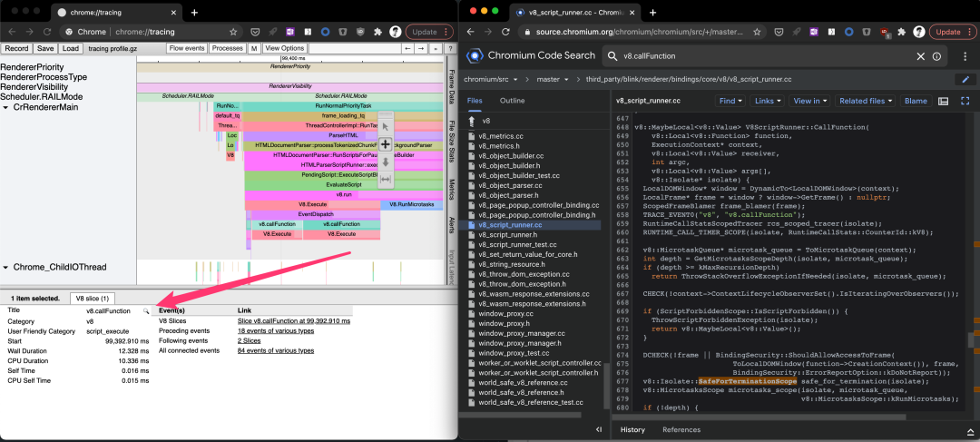Switch to the Outline tab

(x=512, y=101)
